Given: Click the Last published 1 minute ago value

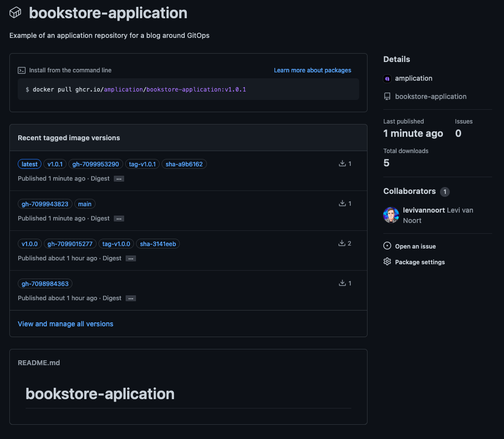Looking at the screenshot, I should (413, 133).
